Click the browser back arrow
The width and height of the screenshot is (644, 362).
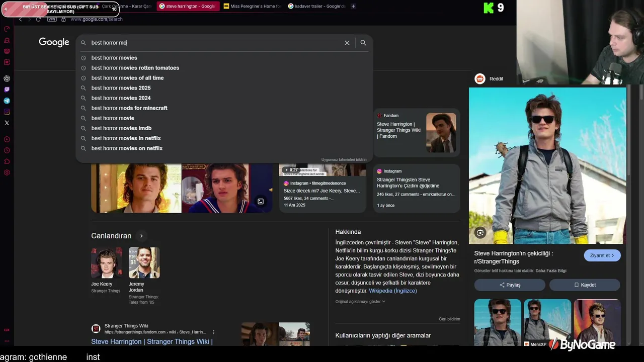click(20, 19)
